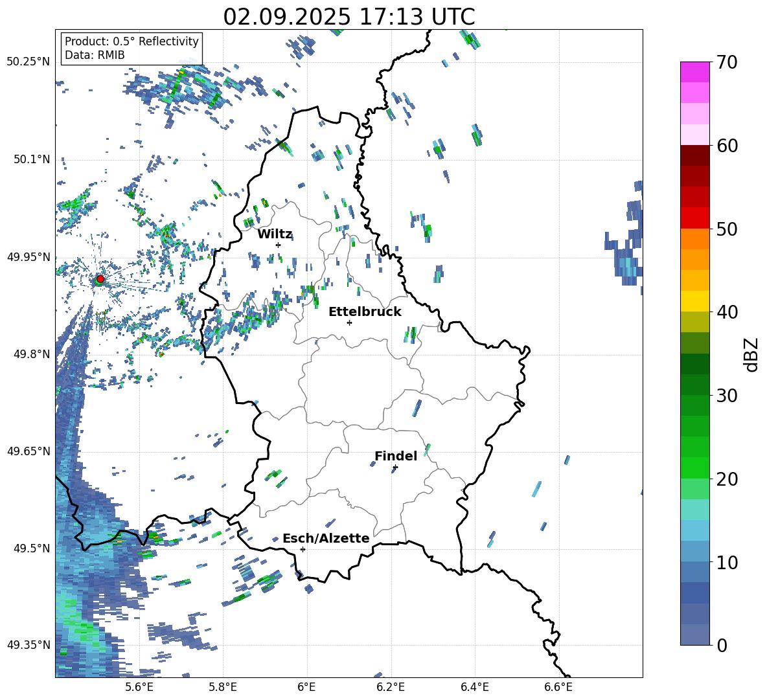Click the 49.95°N latitude label
Screen dimensions: 767x700
tap(29, 257)
